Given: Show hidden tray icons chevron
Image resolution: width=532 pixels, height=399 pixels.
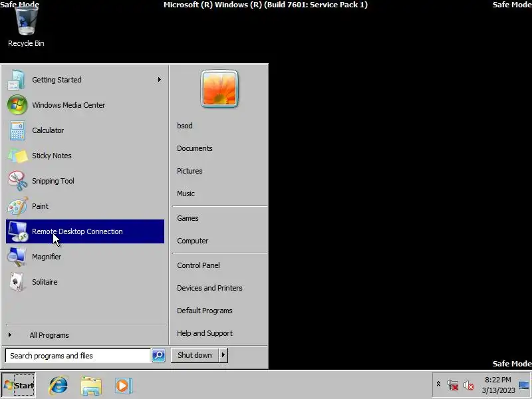Looking at the screenshot, I should (x=438, y=384).
